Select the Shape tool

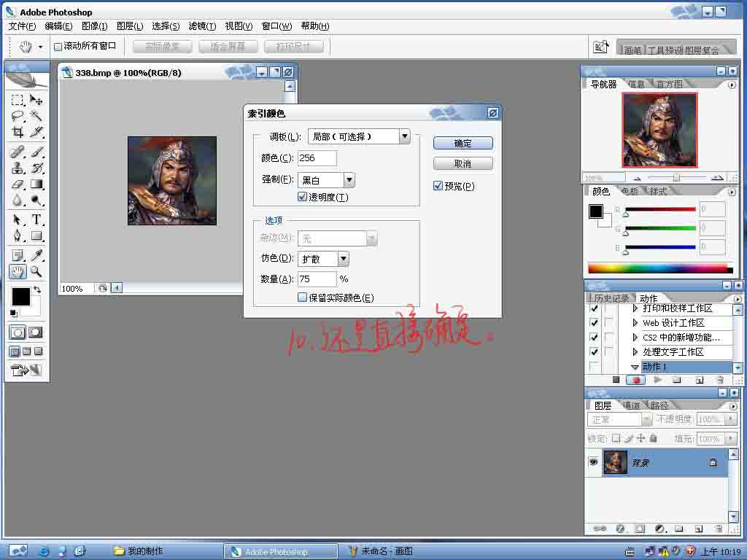pyautogui.click(x=36, y=236)
